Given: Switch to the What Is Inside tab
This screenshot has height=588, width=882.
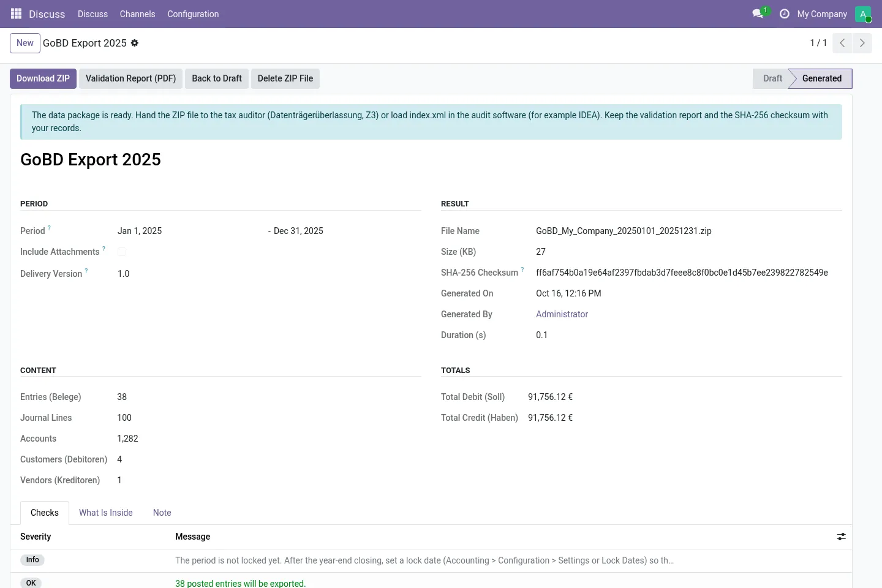Looking at the screenshot, I should pyautogui.click(x=106, y=513).
